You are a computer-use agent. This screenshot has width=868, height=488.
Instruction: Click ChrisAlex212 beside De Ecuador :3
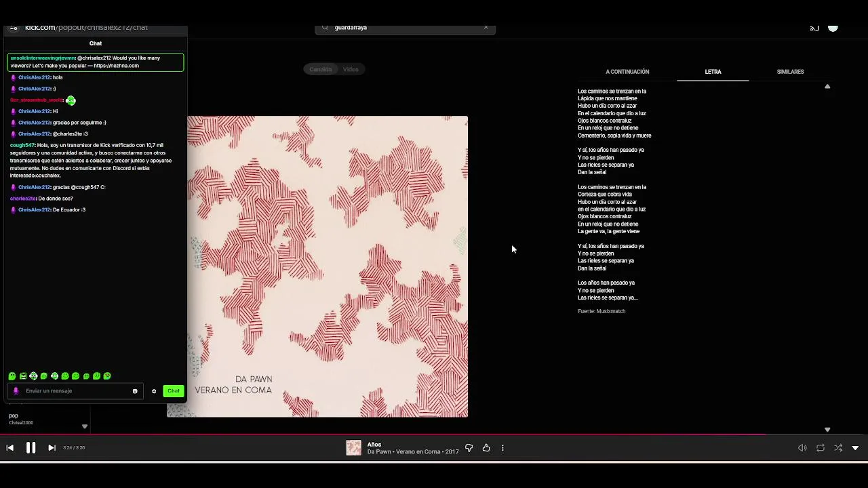35,210
